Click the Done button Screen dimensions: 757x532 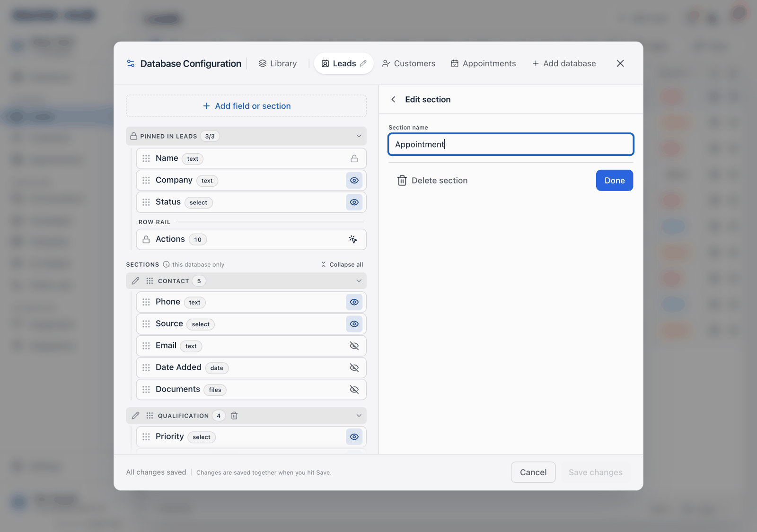click(x=615, y=180)
